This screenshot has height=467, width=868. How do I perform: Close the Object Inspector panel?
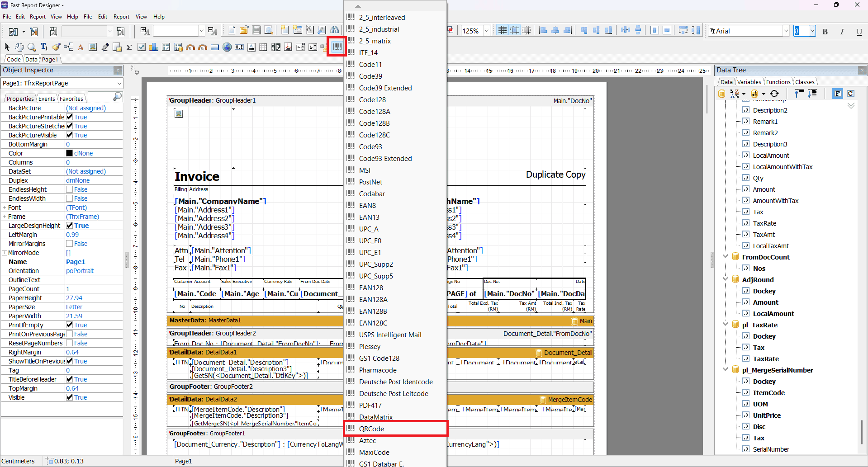[118, 70]
